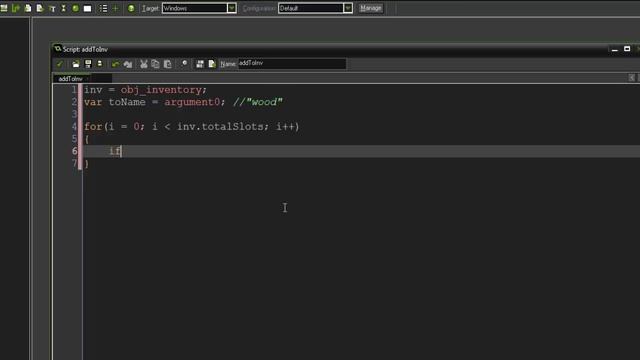
Task: Click the page icon left of the T icon
Action: (x=40, y=8)
